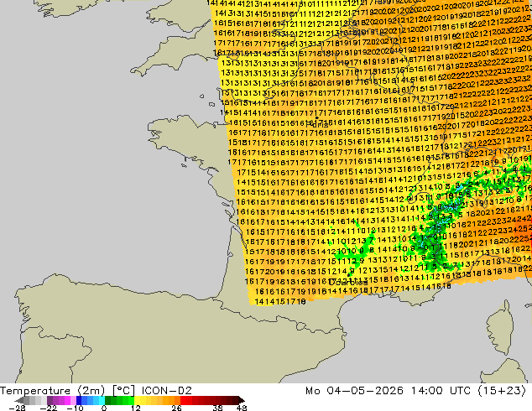The image size is (532, 411).
Task: Click the -22 legend value
Action: click(49, 408)
